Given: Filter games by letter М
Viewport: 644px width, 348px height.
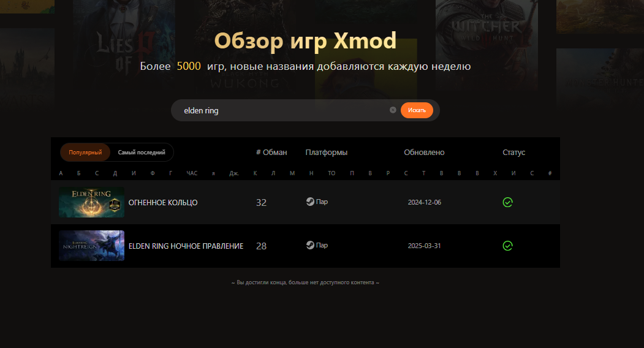Looking at the screenshot, I should click(292, 173).
